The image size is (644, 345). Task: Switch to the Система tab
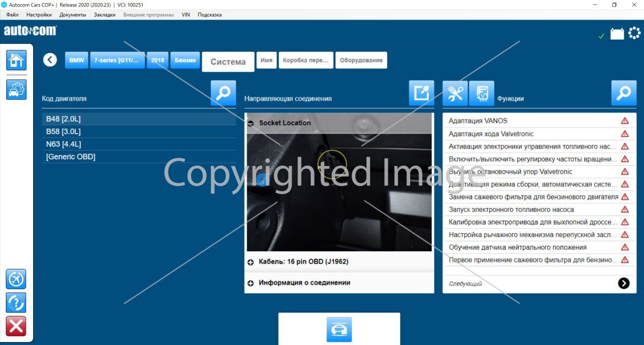(x=228, y=62)
